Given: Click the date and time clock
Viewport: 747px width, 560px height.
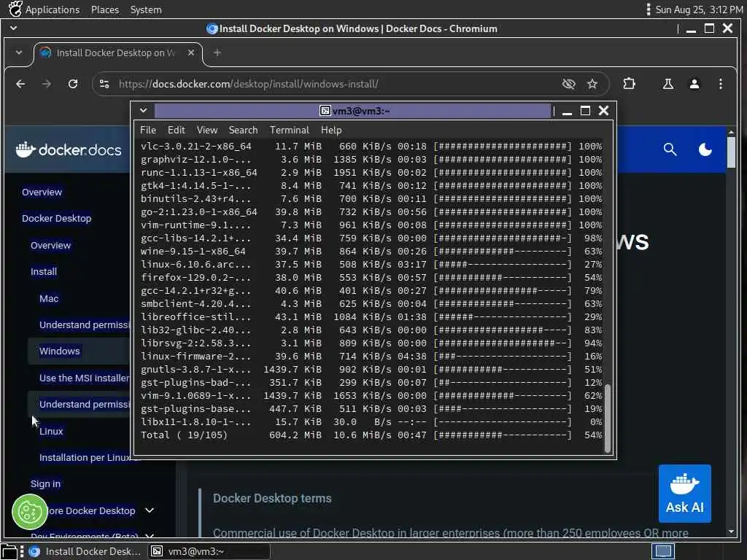Looking at the screenshot, I should click(x=699, y=9).
